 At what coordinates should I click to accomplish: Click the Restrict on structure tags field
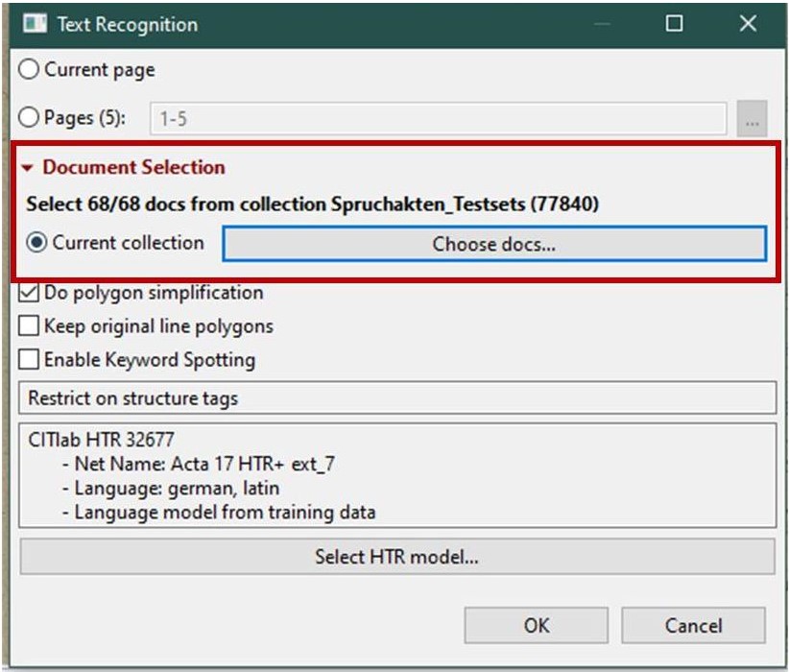coord(397,397)
